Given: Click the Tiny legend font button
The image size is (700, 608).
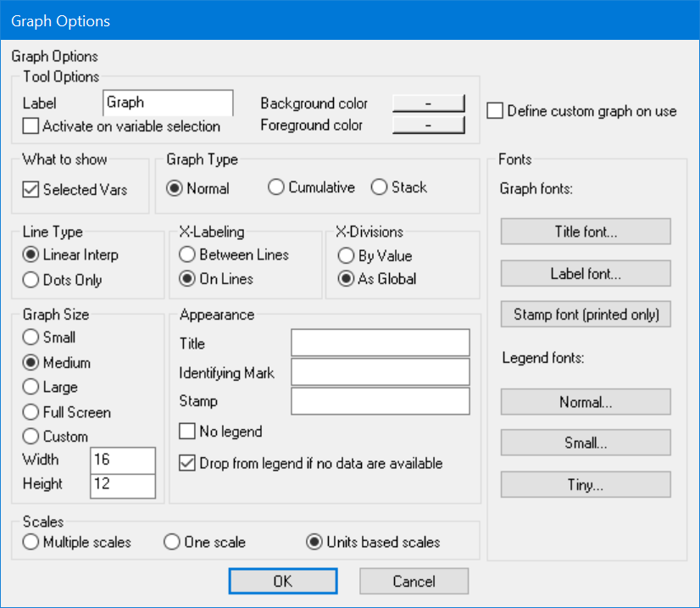Looking at the screenshot, I should [585, 484].
